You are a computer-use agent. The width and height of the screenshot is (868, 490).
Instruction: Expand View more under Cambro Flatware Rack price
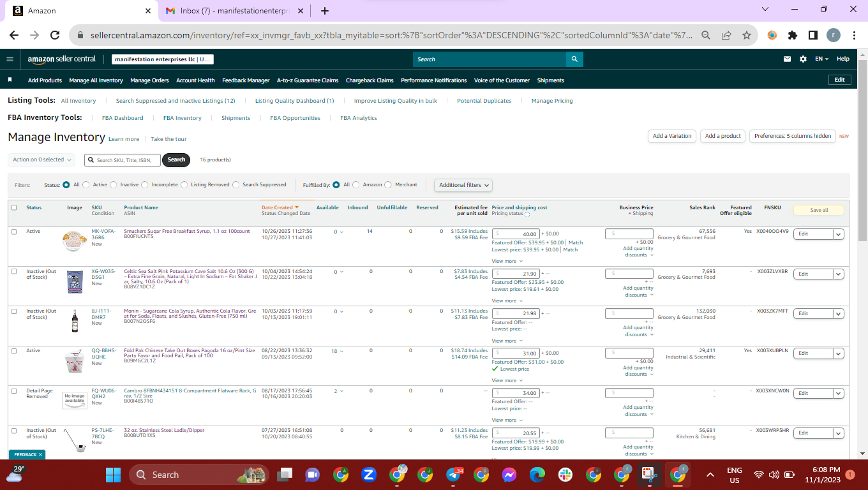tap(507, 420)
